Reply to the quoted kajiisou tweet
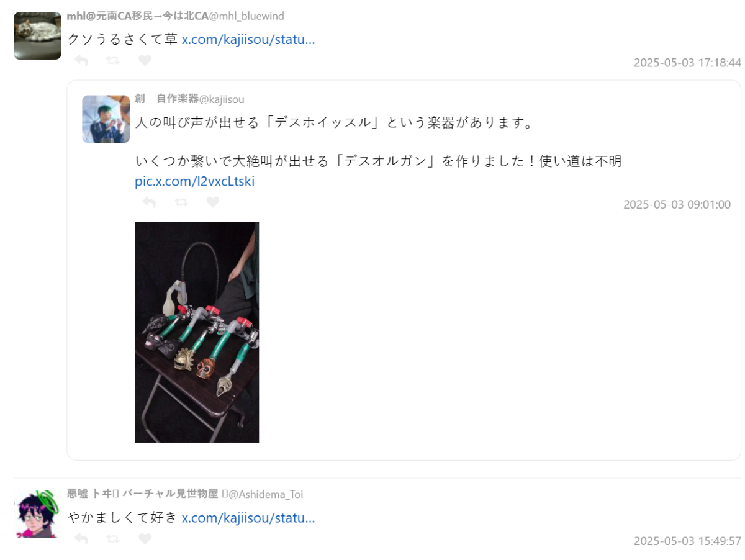Viewport: 745px width, 560px height. click(x=150, y=202)
